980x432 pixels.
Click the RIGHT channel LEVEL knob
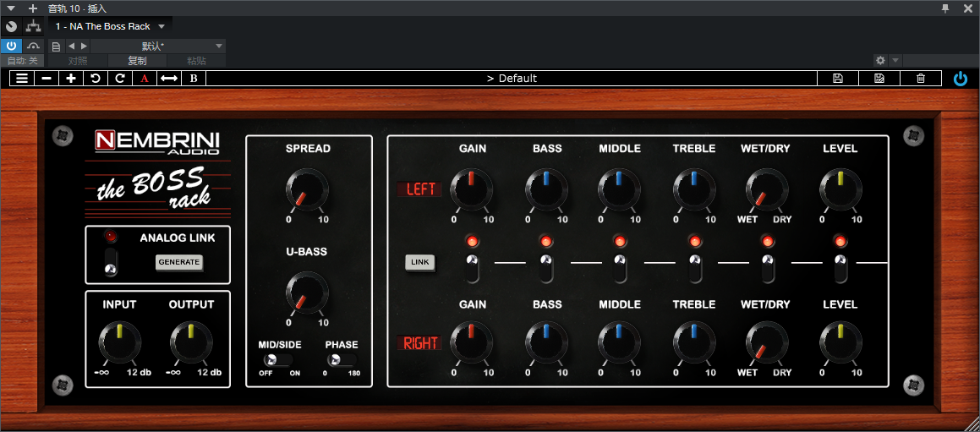click(840, 342)
